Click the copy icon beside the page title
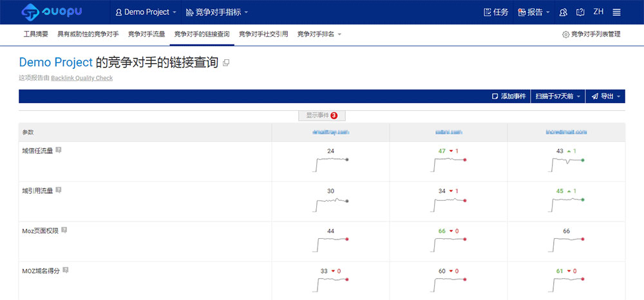Viewport: 644px width, 300px height. click(x=226, y=63)
